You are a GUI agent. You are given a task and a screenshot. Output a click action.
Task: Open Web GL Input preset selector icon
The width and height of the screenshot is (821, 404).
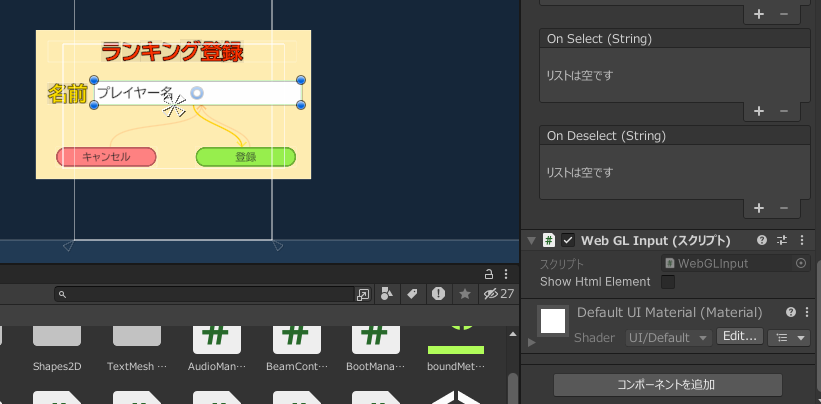click(x=782, y=240)
